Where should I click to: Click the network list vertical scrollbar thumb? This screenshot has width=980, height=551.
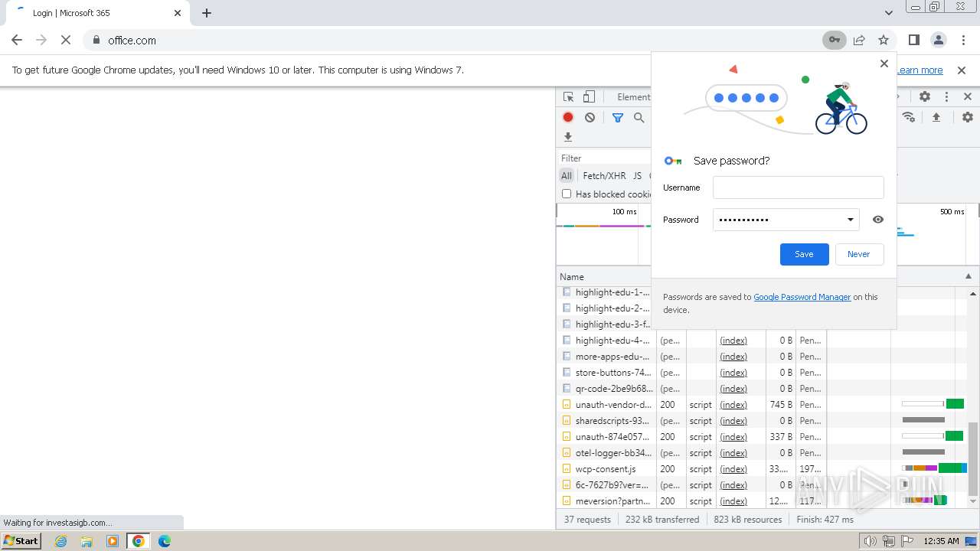tap(973, 459)
